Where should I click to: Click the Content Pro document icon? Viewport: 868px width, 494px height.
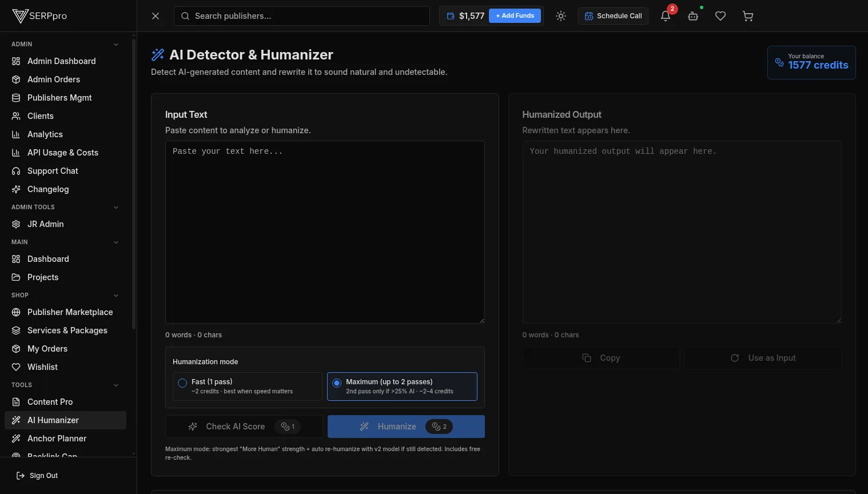[x=16, y=402]
